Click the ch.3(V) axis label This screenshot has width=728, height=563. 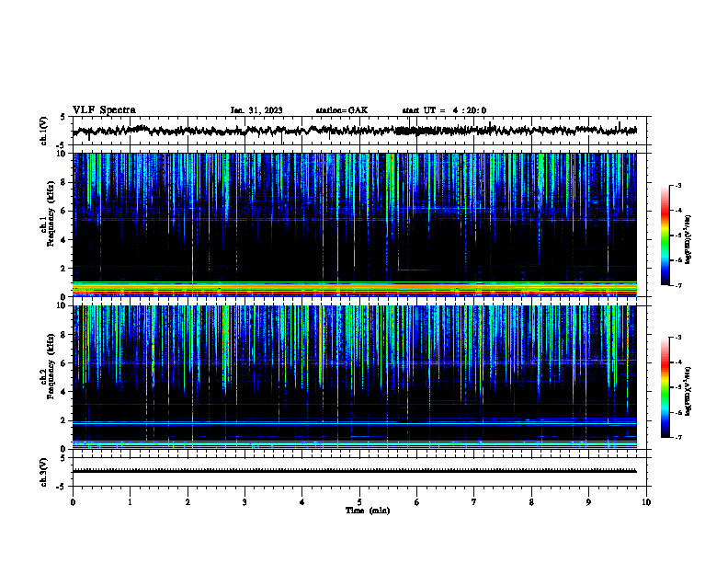pos(44,472)
